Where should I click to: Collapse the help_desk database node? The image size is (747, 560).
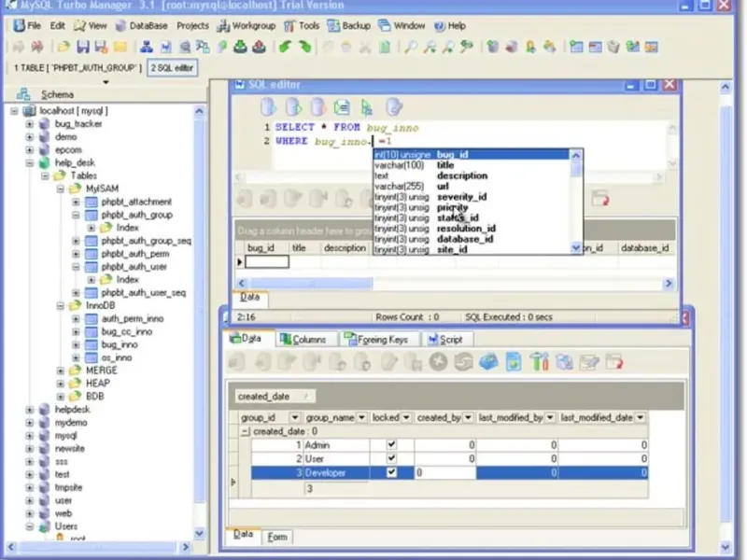tap(30, 162)
